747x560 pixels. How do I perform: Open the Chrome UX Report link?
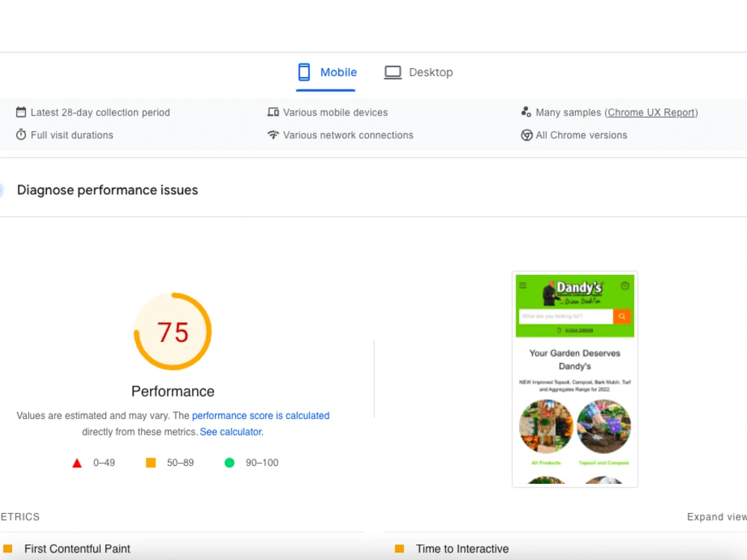click(x=651, y=113)
